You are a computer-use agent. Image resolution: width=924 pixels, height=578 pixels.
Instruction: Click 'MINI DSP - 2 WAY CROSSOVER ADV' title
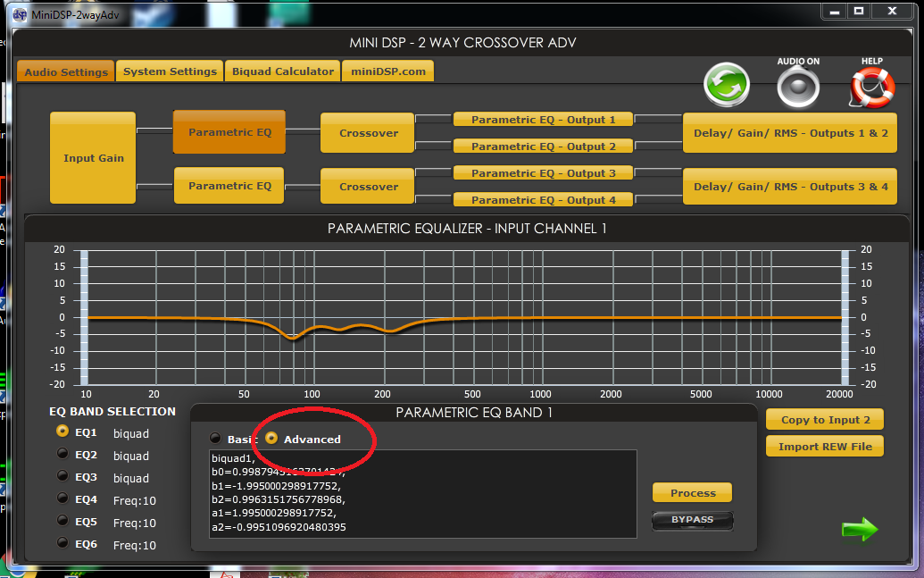pos(462,43)
